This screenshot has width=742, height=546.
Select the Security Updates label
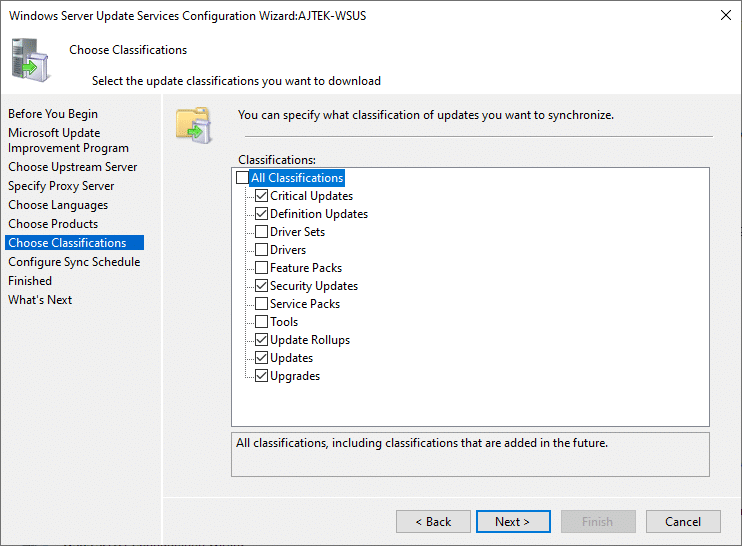coord(314,285)
